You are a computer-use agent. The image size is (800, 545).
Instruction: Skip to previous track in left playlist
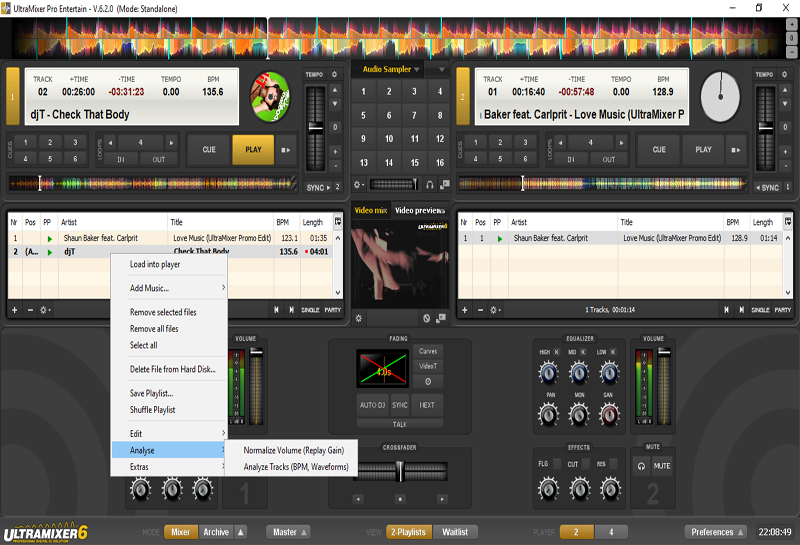pos(276,310)
